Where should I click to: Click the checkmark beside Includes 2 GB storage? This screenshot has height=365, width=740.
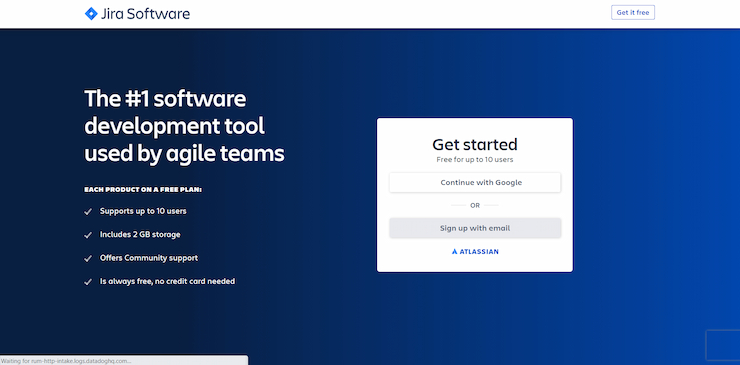click(x=88, y=235)
